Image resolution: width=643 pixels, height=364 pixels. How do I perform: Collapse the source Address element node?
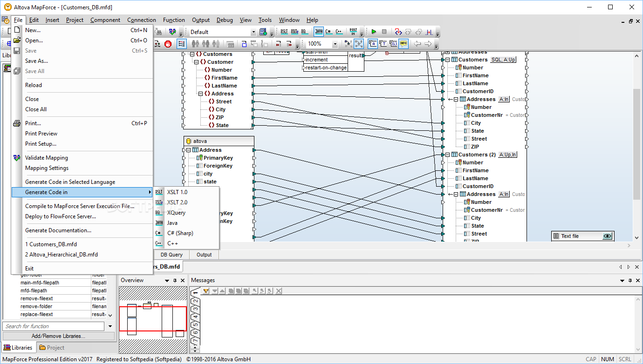(x=200, y=94)
